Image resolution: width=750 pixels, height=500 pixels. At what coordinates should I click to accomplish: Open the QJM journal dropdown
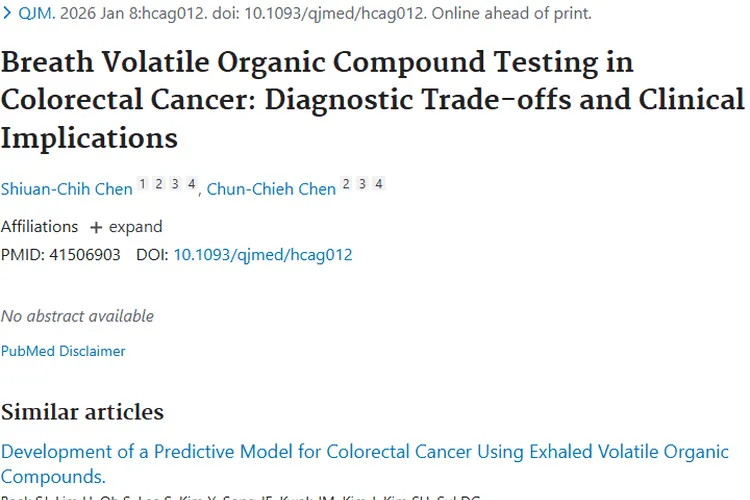coord(28,13)
